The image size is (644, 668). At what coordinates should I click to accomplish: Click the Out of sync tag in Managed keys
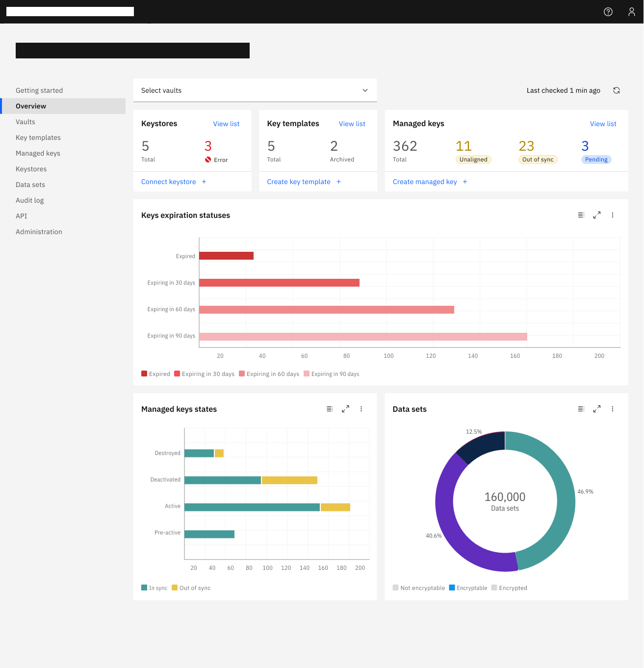pos(538,160)
